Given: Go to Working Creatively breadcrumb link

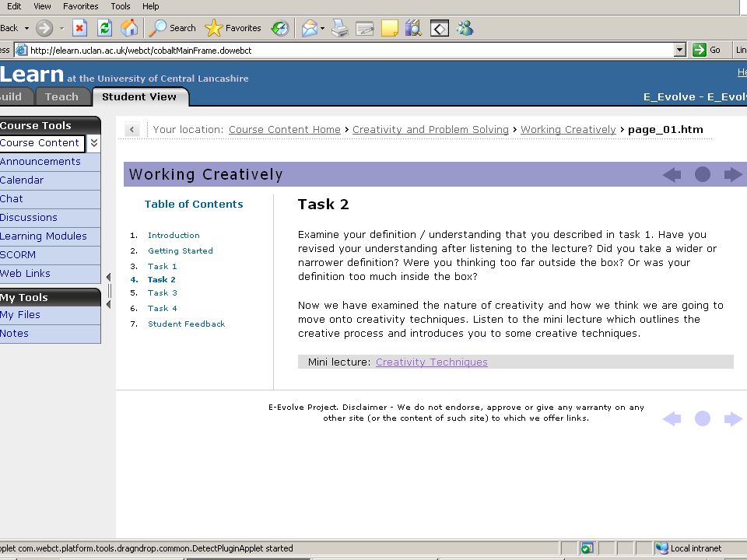Looking at the screenshot, I should pos(568,130).
